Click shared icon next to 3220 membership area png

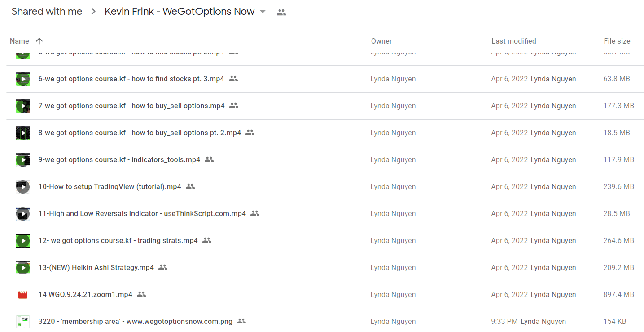click(241, 321)
